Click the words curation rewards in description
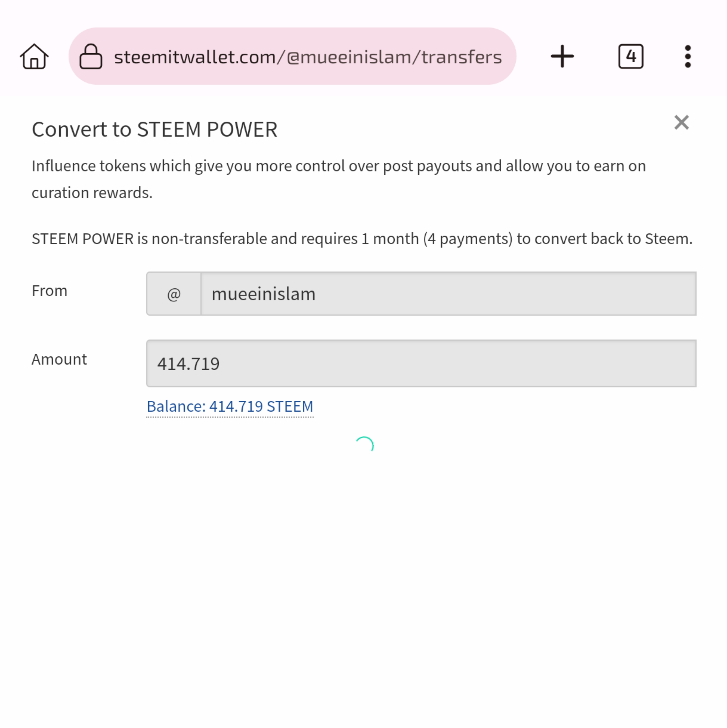Screen dimensions: 727x728 tap(92, 193)
